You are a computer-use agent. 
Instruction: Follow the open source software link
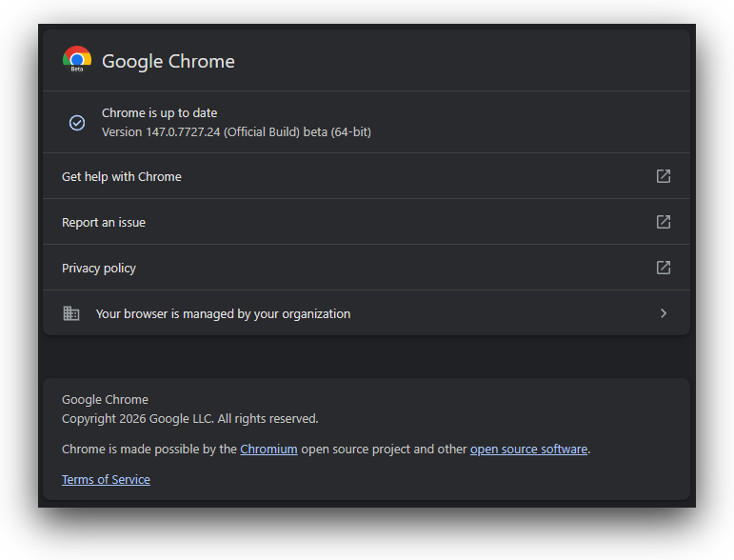528,449
